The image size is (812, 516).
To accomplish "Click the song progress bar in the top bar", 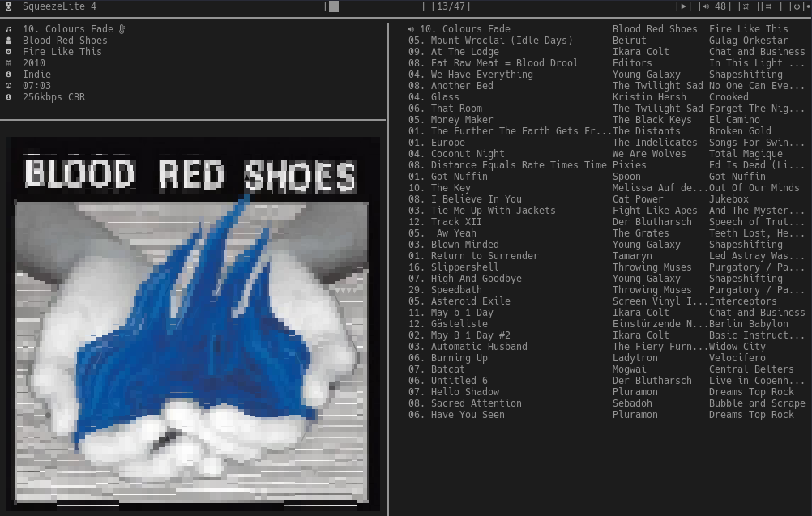I will click(374, 6).
